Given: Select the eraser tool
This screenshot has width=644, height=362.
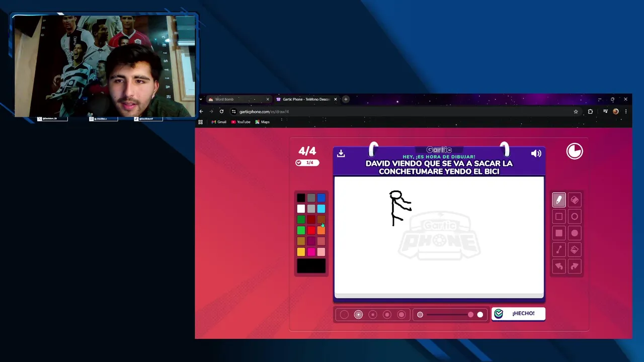Looking at the screenshot, I should (575, 200).
